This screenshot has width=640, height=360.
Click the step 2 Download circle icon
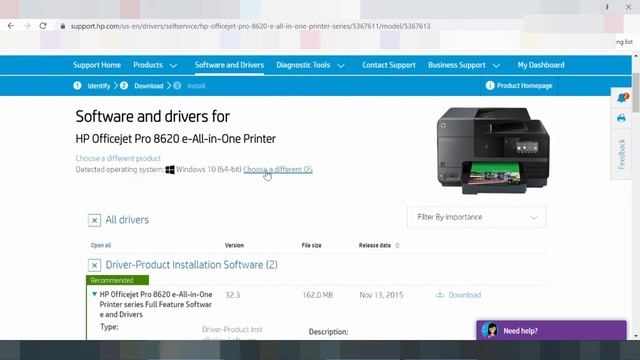124,85
